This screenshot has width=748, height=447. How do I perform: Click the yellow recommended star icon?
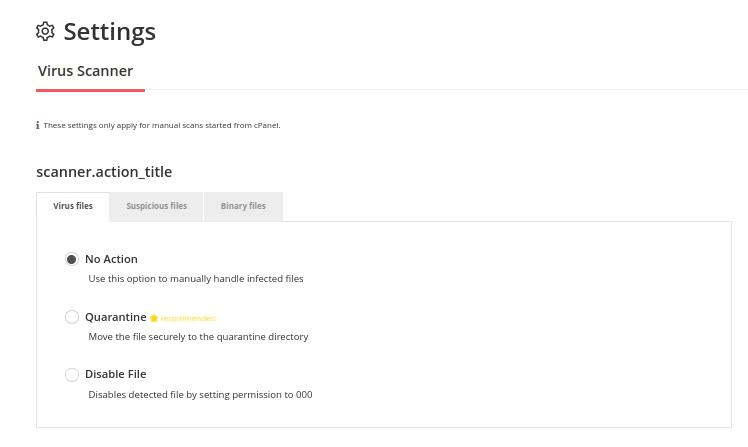coord(154,318)
